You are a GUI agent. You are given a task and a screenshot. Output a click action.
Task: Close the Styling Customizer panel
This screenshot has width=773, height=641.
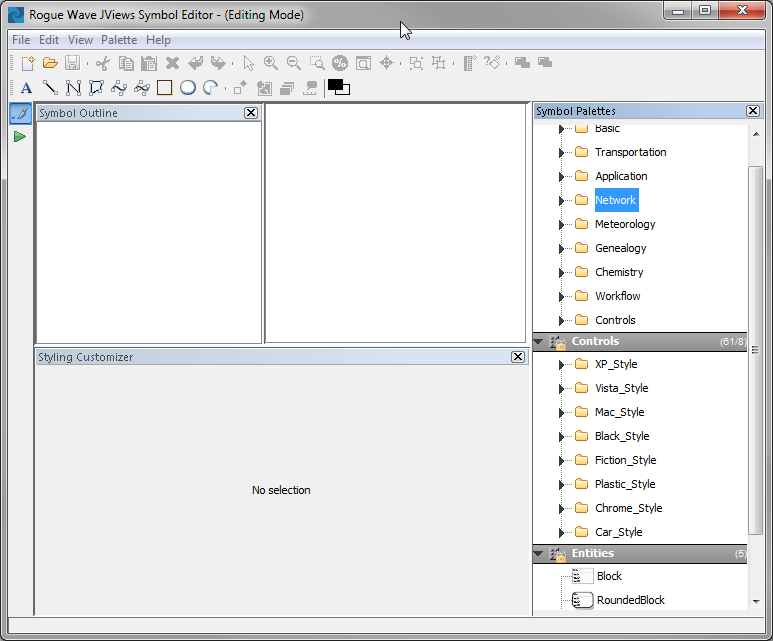tap(518, 357)
